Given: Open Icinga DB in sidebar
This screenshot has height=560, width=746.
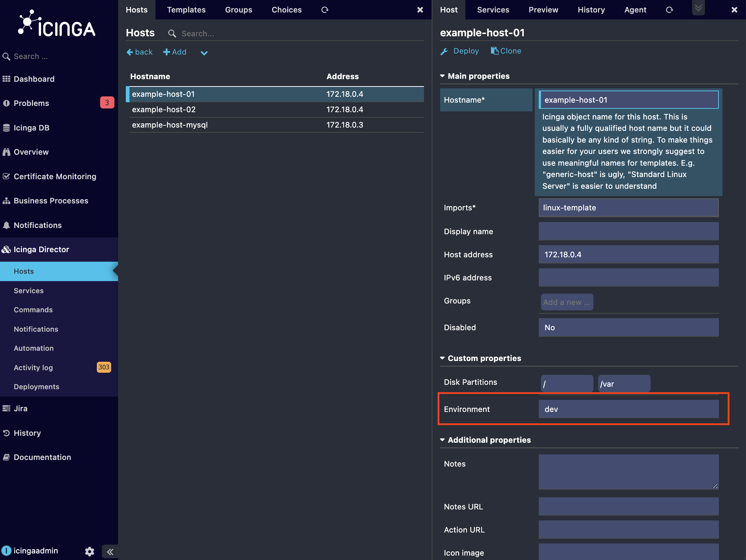Looking at the screenshot, I should [x=31, y=128].
